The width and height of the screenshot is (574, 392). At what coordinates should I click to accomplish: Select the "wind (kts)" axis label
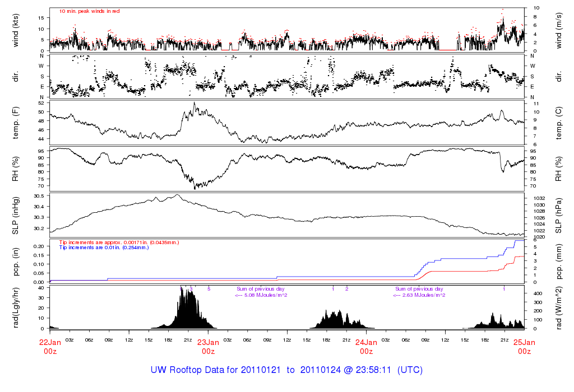tap(15, 30)
